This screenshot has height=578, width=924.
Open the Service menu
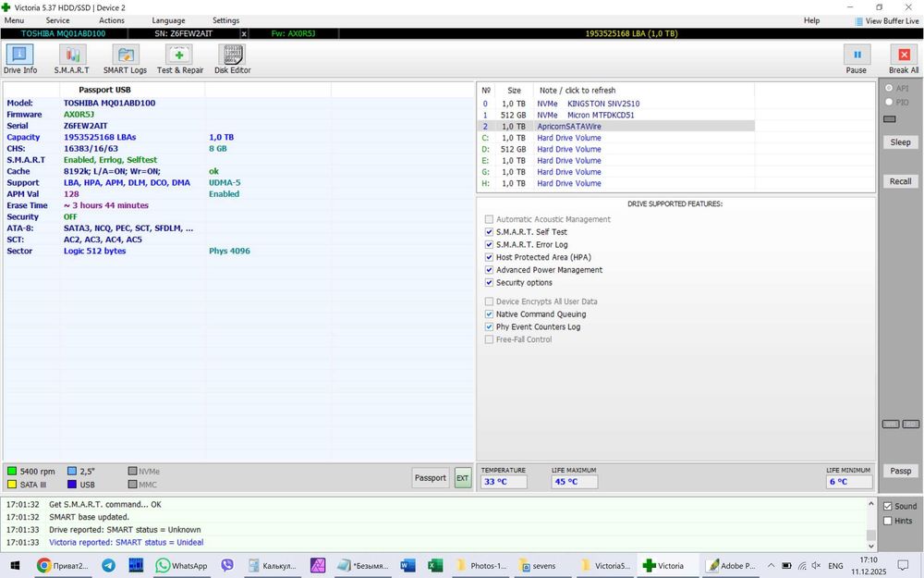(57, 20)
